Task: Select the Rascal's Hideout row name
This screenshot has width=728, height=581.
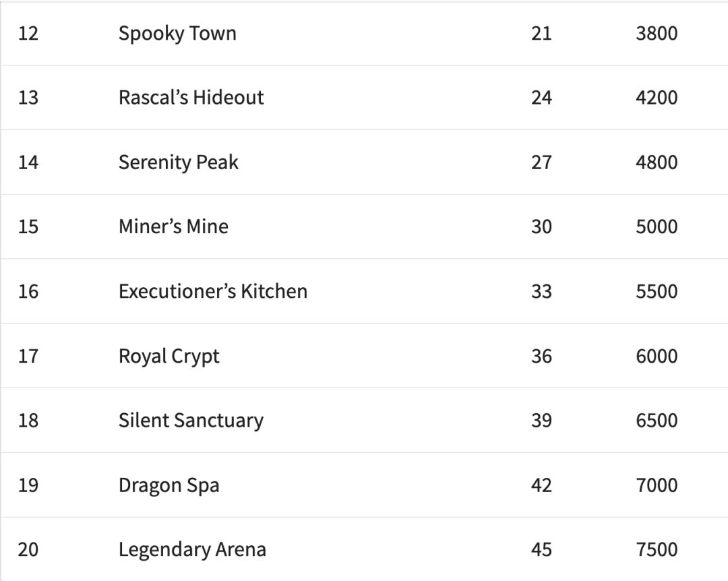Action: coord(191,98)
